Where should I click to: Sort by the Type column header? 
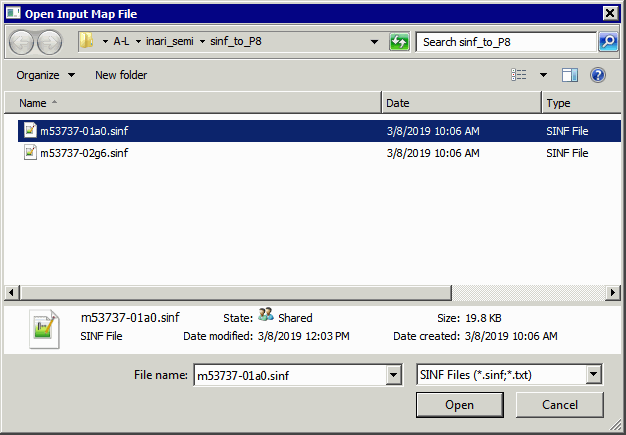[581, 103]
